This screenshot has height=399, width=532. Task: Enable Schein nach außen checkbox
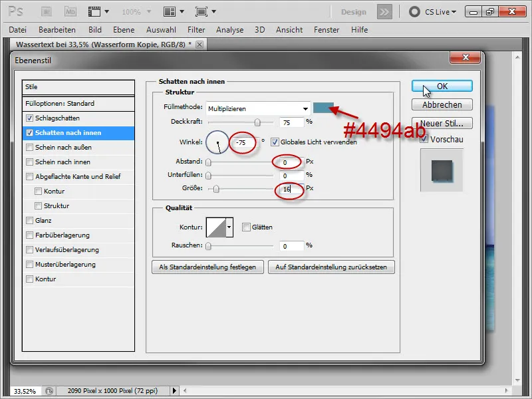click(x=29, y=147)
